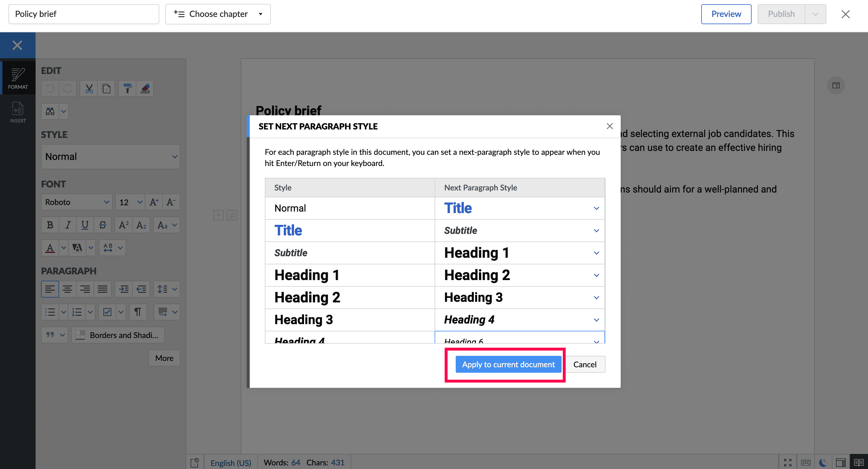Open the Find binoculars tool
The width and height of the screenshot is (868, 469).
(x=50, y=111)
